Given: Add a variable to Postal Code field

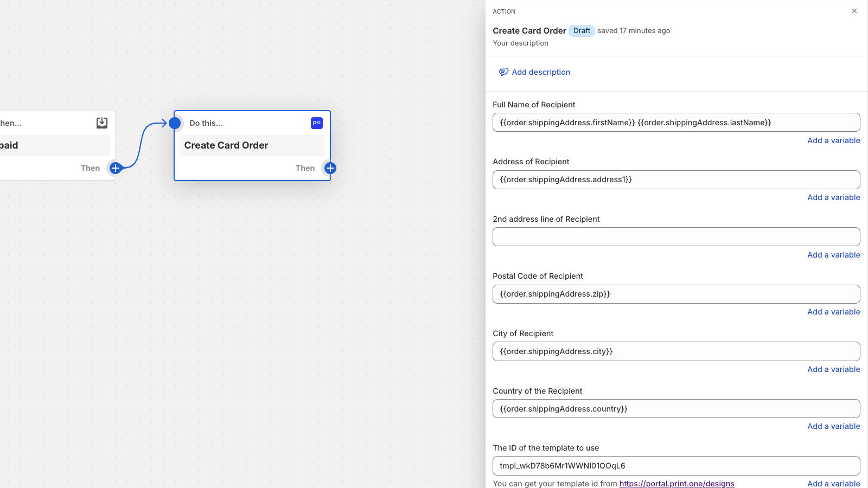Looking at the screenshot, I should pos(833,312).
